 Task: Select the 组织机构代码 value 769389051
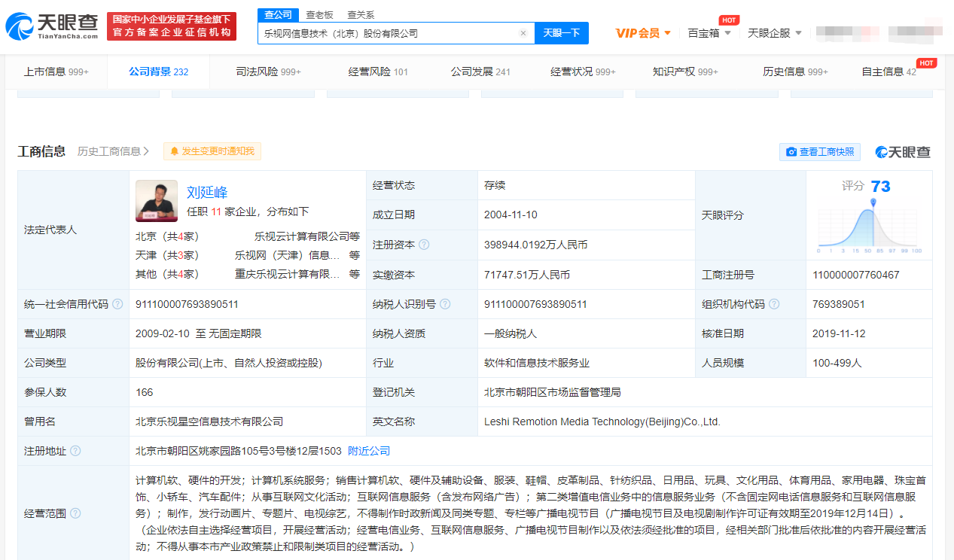click(x=839, y=304)
